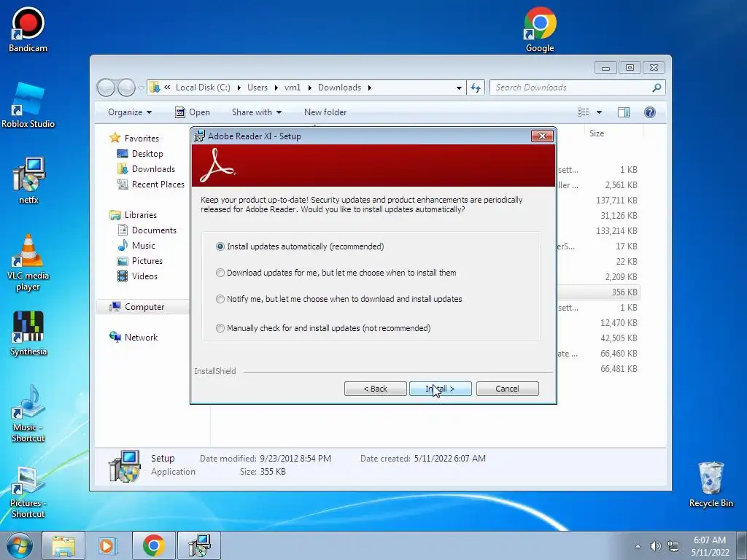Show hidden tray icons arrow
Screen dimensions: 747x560
(638, 546)
